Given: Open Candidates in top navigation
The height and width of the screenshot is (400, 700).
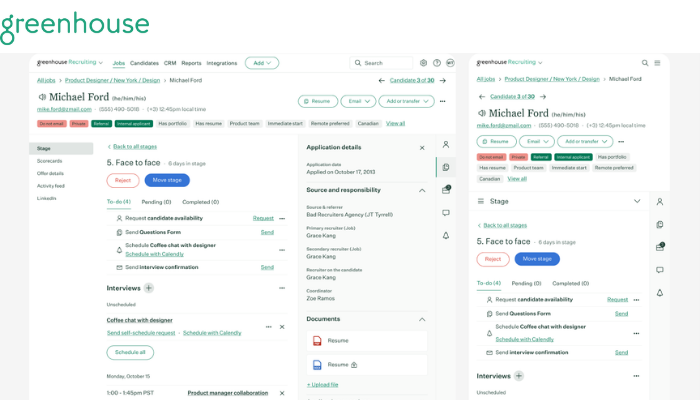Looking at the screenshot, I should point(144,63).
